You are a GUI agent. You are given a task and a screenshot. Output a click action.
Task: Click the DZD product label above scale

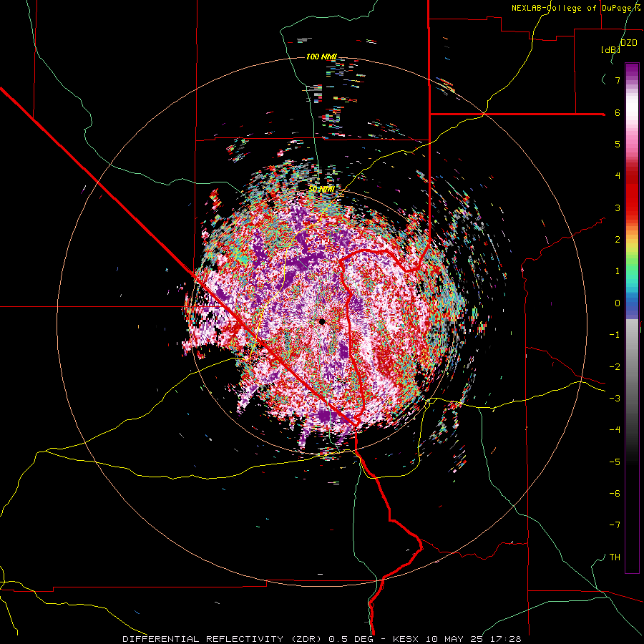629,43
